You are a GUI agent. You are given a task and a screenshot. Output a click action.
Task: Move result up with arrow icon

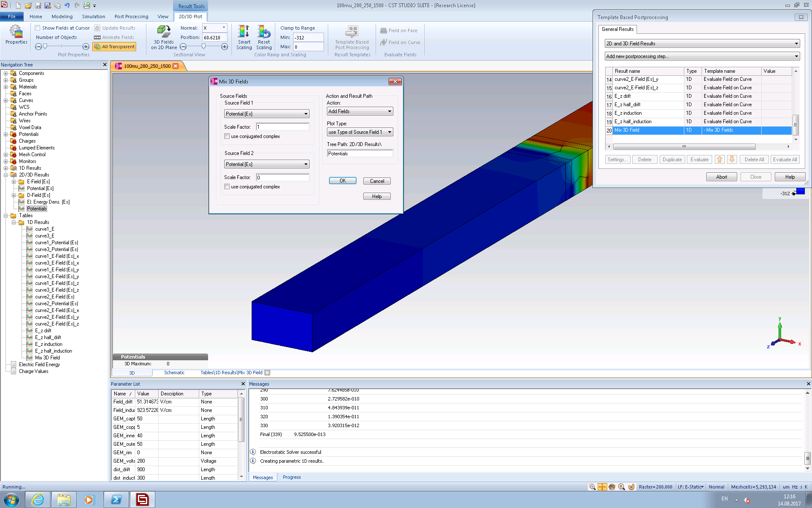[x=719, y=160]
